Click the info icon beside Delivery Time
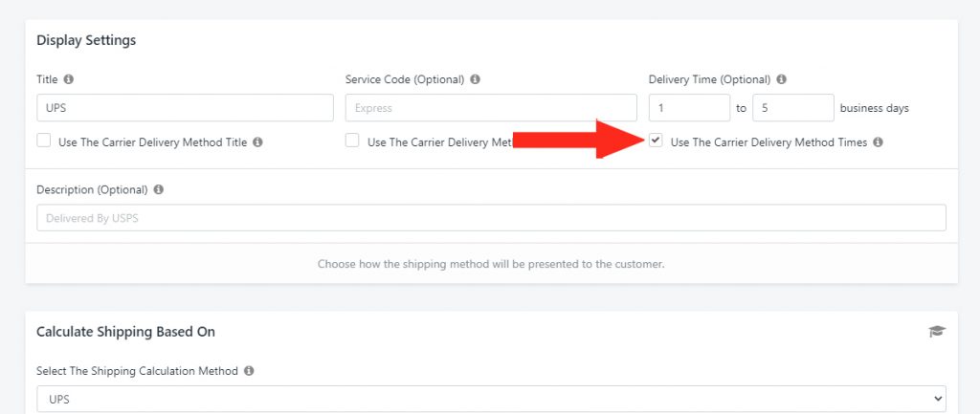 pos(781,79)
